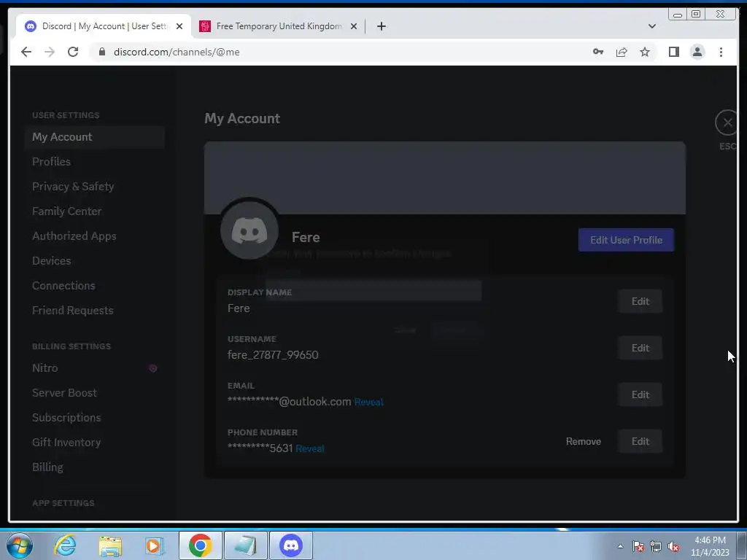The image size is (747, 560).
Task: Click the browser forward arrow
Action: point(50,52)
